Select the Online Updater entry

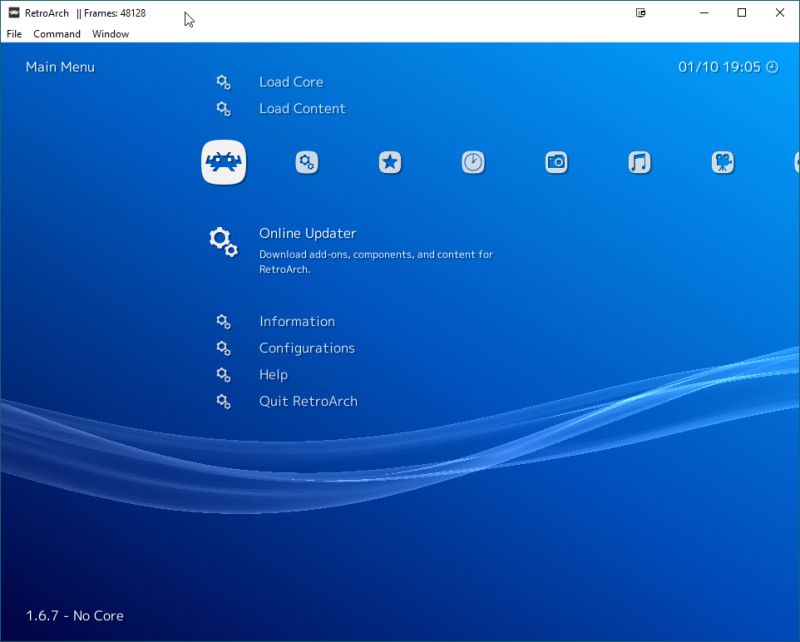point(307,232)
